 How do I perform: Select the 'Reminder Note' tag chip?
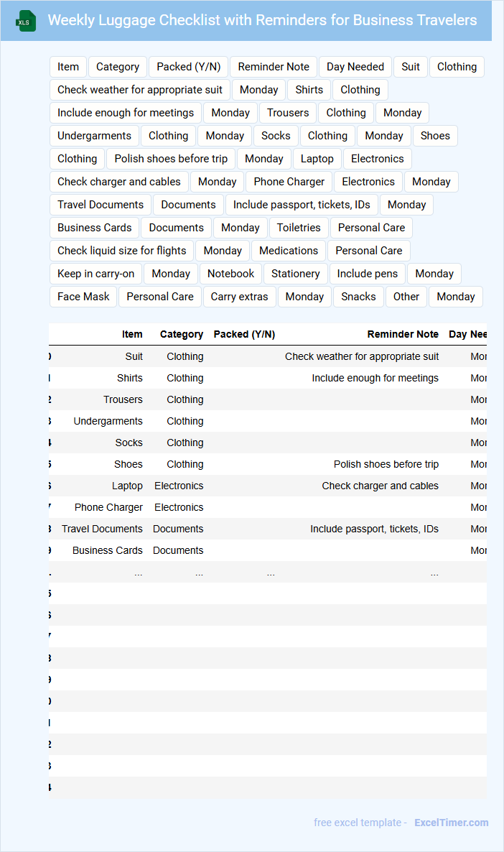[274, 67]
